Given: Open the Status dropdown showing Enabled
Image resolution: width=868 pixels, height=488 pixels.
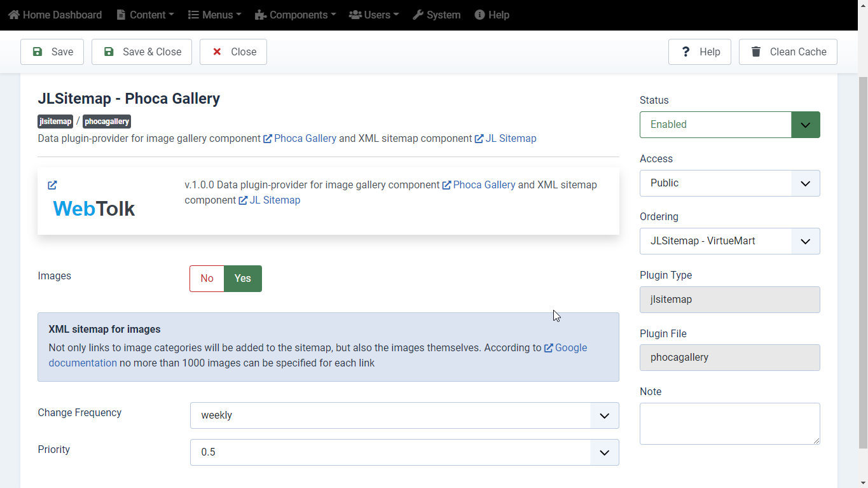Looking at the screenshot, I should click(x=729, y=125).
